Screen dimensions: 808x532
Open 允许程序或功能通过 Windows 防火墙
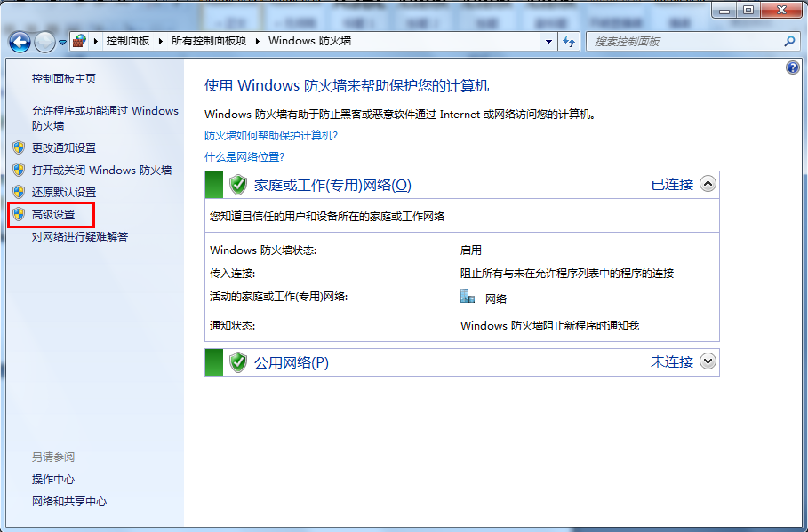coord(105,118)
